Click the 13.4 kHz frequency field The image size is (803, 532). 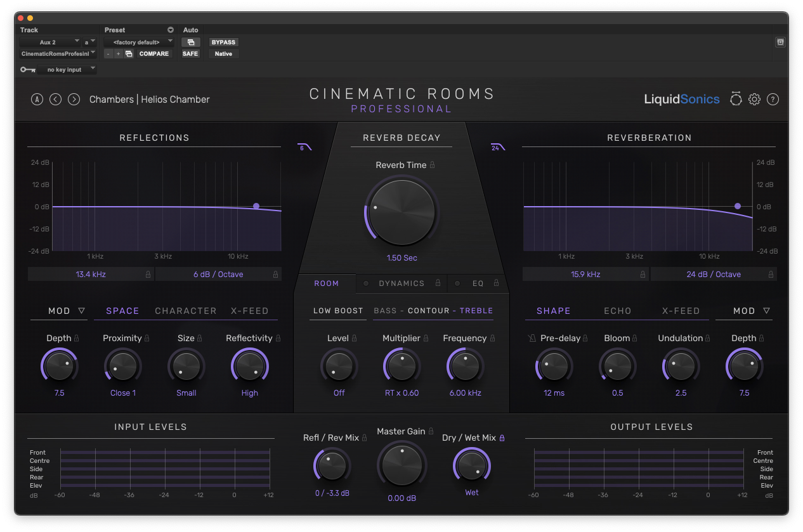[90, 275]
